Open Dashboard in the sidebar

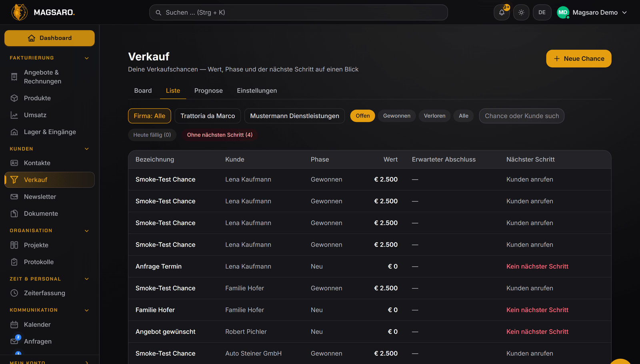[x=50, y=38]
